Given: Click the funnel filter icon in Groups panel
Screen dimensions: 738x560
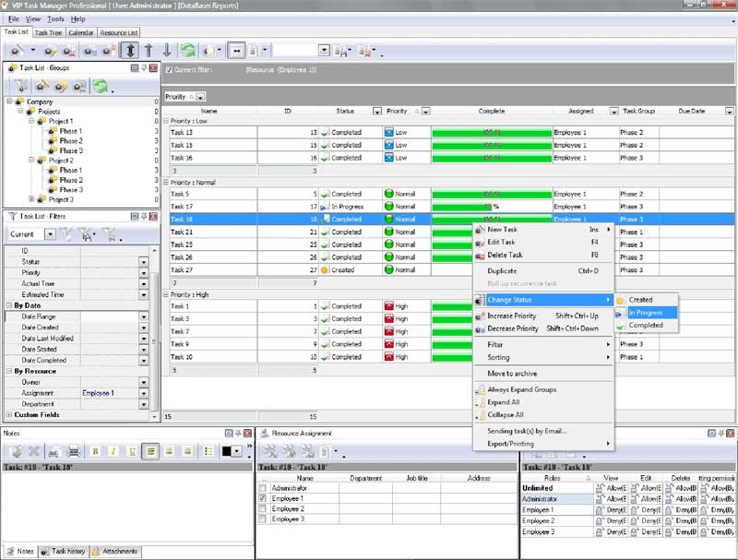Looking at the screenshot, I should (x=20, y=86).
